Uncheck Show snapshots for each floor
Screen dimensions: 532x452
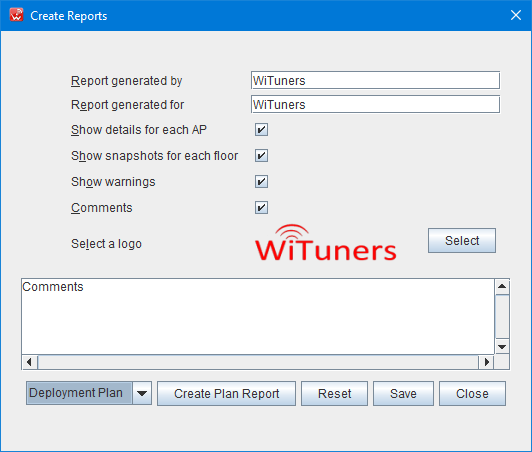coord(261,156)
